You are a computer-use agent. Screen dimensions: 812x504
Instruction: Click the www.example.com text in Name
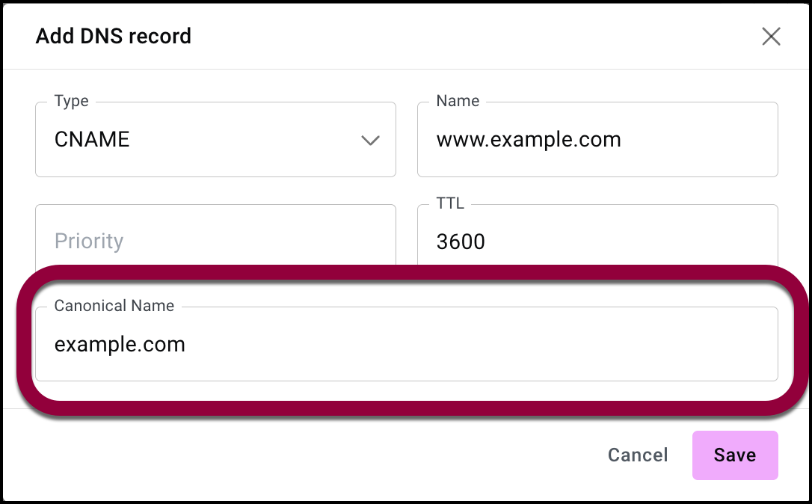(x=529, y=140)
